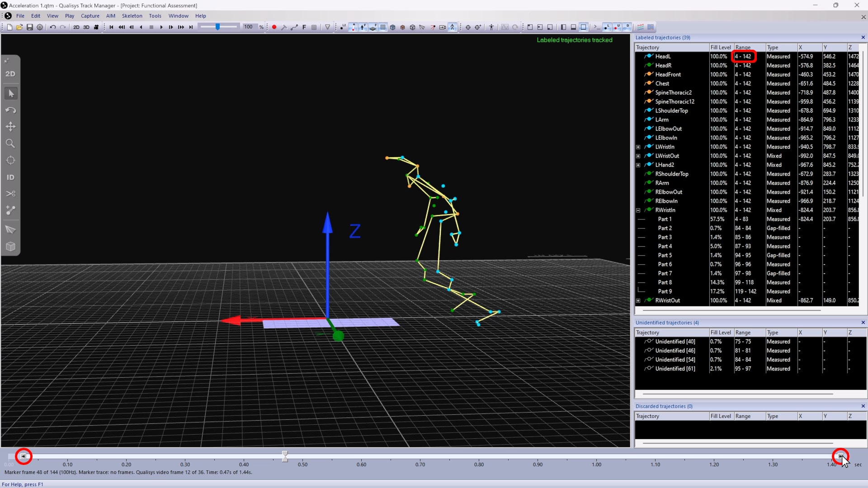This screenshot has width=868, height=488.
Task: Select the trajectory selection arrow tool
Action: click(10, 94)
